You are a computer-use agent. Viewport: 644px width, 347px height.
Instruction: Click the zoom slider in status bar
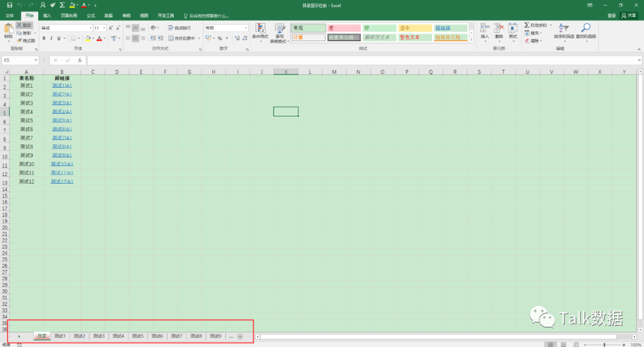(604, 345)
